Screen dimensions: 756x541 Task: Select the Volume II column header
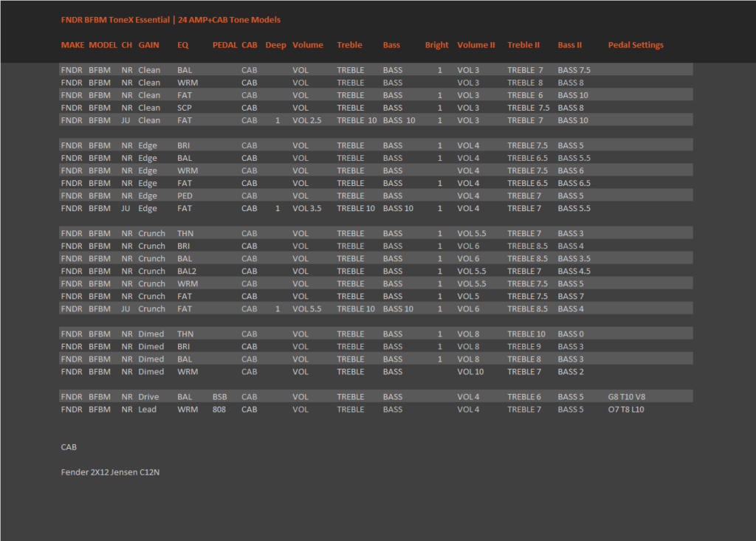pyautogui.click(x=476, y=45)
